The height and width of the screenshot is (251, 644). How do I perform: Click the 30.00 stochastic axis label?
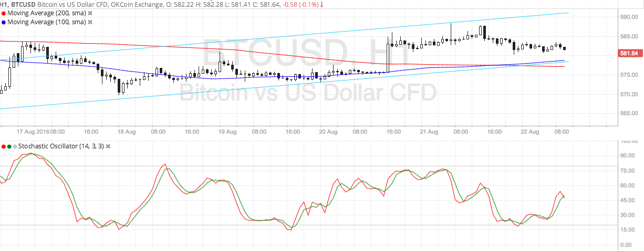(628, 215)
